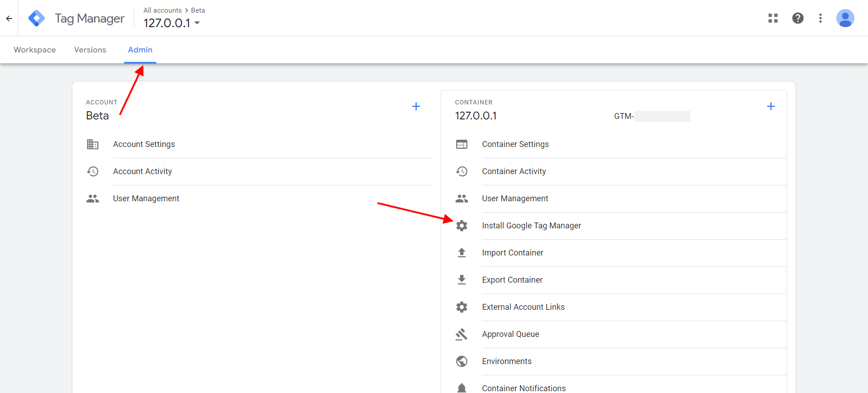Expand the 127.0.0.1 container selector dropdown
Image resolution: width=868 pixels, height=393 pixels.
[x=172, y=23]
